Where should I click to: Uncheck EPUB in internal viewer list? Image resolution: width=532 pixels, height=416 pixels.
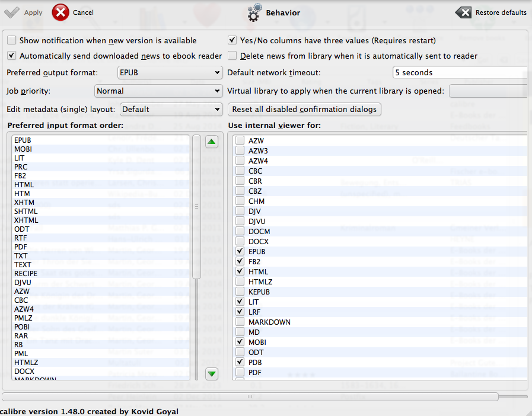coord(240,251)
